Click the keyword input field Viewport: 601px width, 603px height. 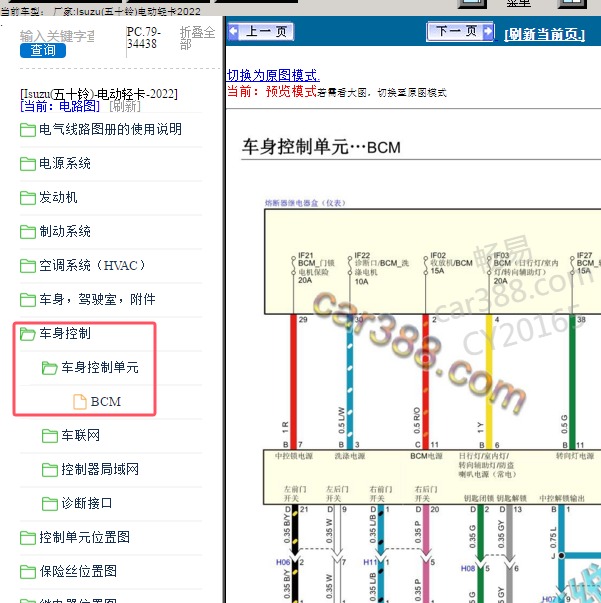click(x=58, y=35)
